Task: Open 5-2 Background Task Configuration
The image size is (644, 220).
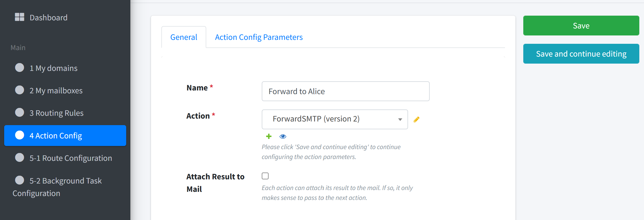Action: tap(65, 187)
